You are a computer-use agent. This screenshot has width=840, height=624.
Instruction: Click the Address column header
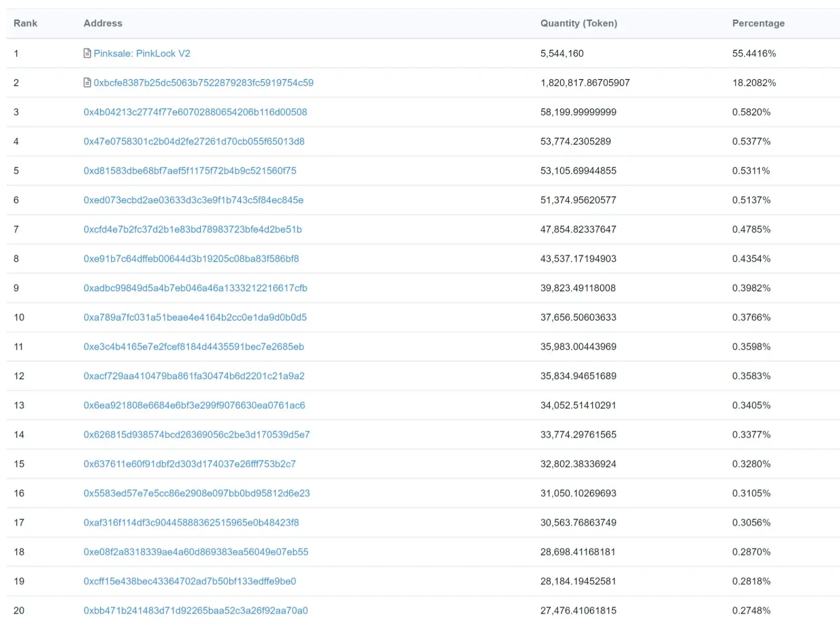click(103, 23)
